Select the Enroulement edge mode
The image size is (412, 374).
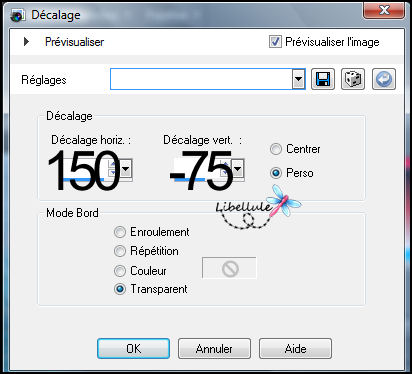point(120,232)
